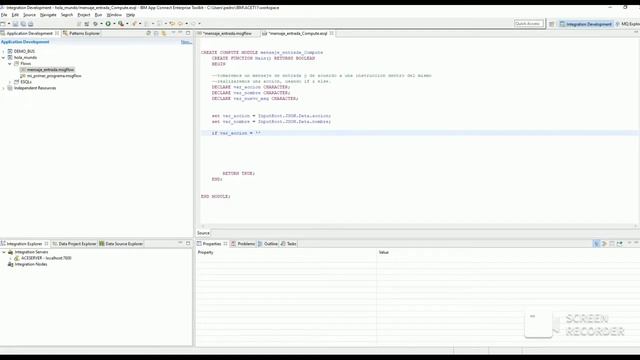This screenshot has width=640, height=360.
Task: Open the Source menu
Action: coord(29,15)
